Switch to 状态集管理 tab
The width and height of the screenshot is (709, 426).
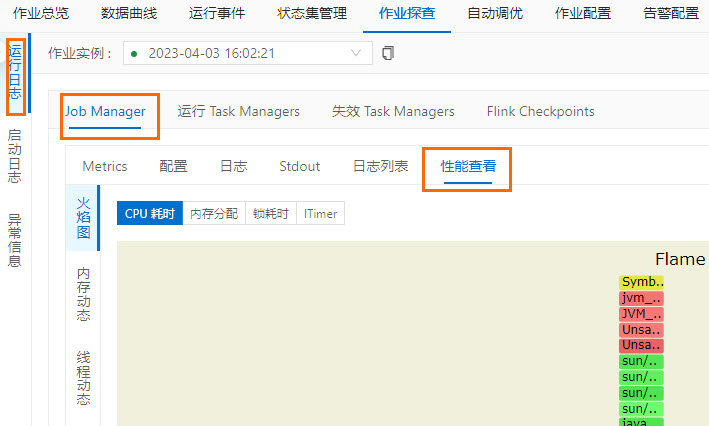[312, 14]
